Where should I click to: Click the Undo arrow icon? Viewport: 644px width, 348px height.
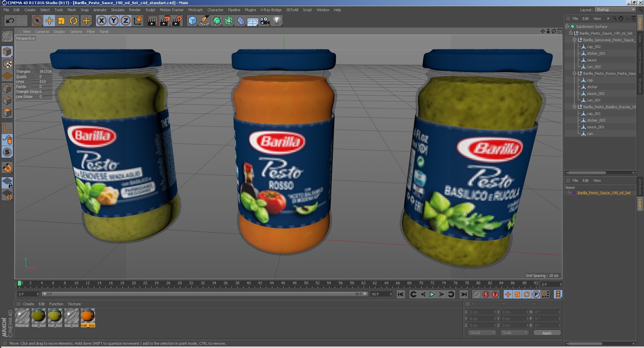(x=10, y=21)
